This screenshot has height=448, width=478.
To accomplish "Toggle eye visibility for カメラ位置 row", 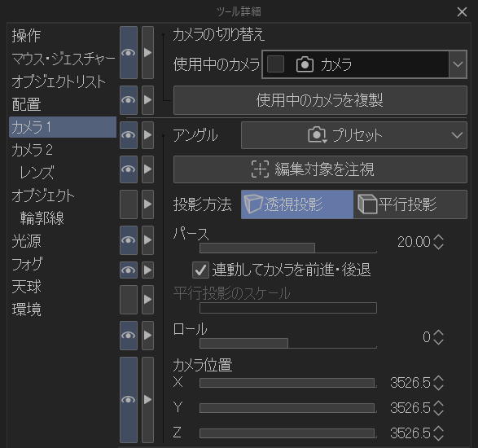I will pyautogui.click(x=129, y=399).
